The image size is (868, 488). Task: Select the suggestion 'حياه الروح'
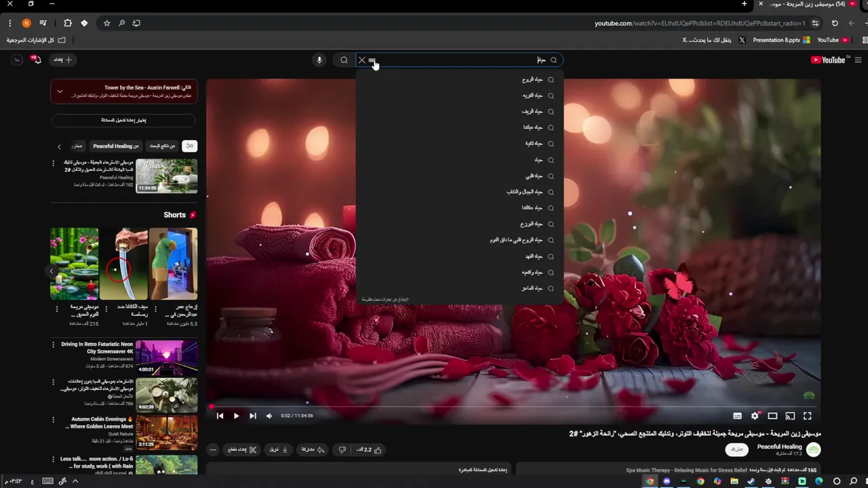[460, 79]
